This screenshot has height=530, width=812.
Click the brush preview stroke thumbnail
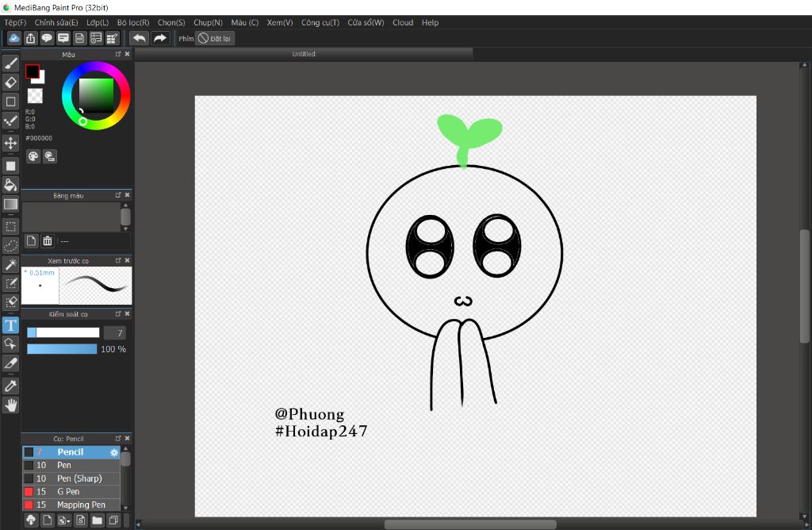point(96,286)
